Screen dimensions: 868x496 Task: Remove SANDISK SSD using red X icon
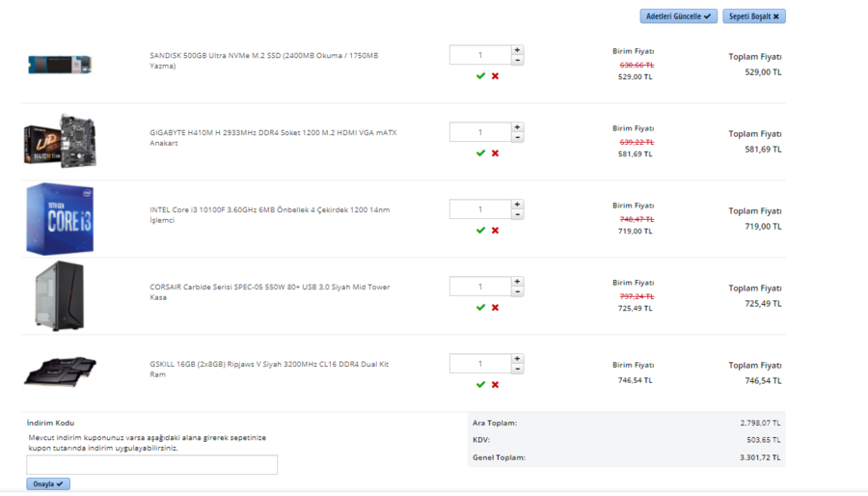(496, 76)
